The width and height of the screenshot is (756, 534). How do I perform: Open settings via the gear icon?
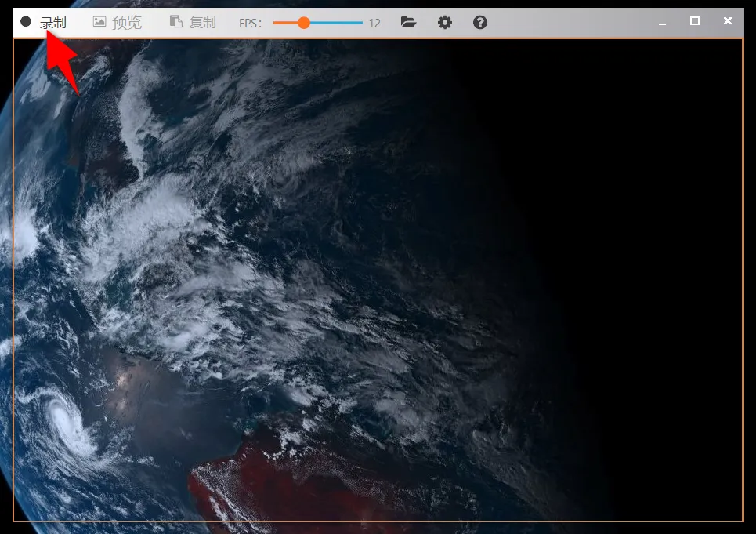coord(444,22)
